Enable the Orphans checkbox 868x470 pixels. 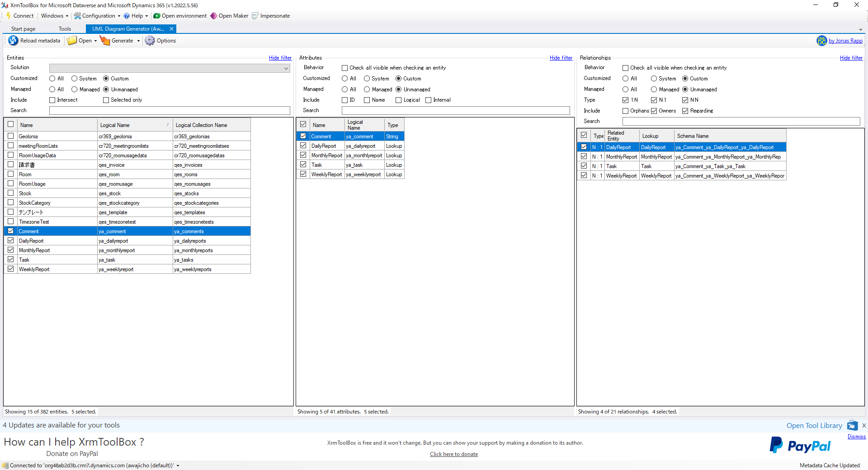tap(625, 111)
